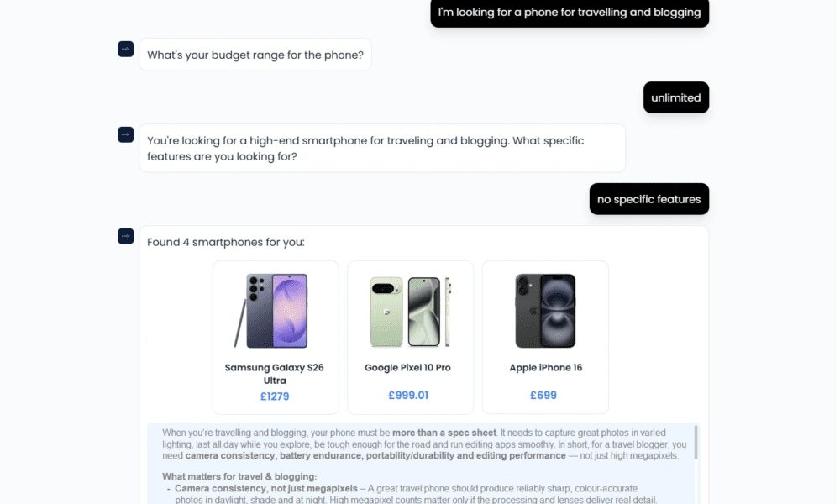The height and width of the screenshot is (504, 840).
Task: Click the "Samsung Galaxy S26 Ultra" product name
Action: (x=275, y=374)
